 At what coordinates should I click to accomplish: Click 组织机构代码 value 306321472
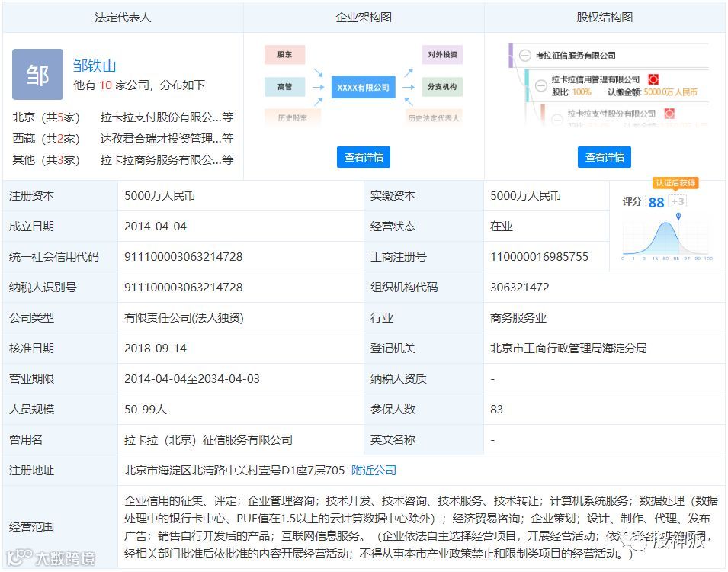(520, 288)
